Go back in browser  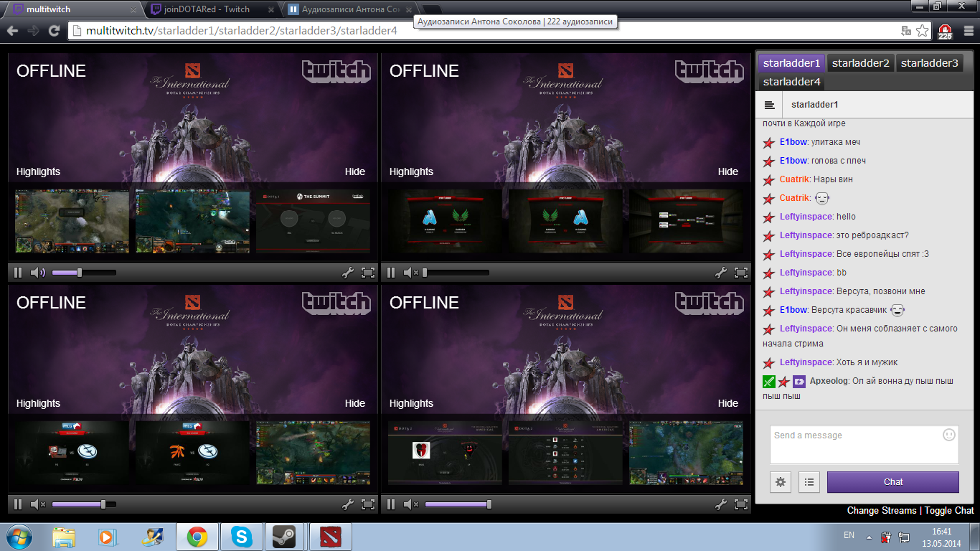pos(12,31)
